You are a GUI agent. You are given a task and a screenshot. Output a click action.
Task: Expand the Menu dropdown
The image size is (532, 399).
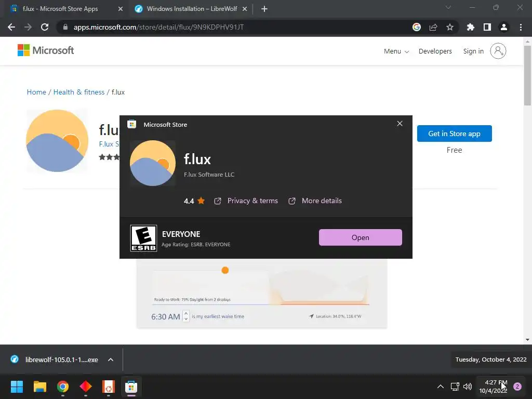click(396, 51)
